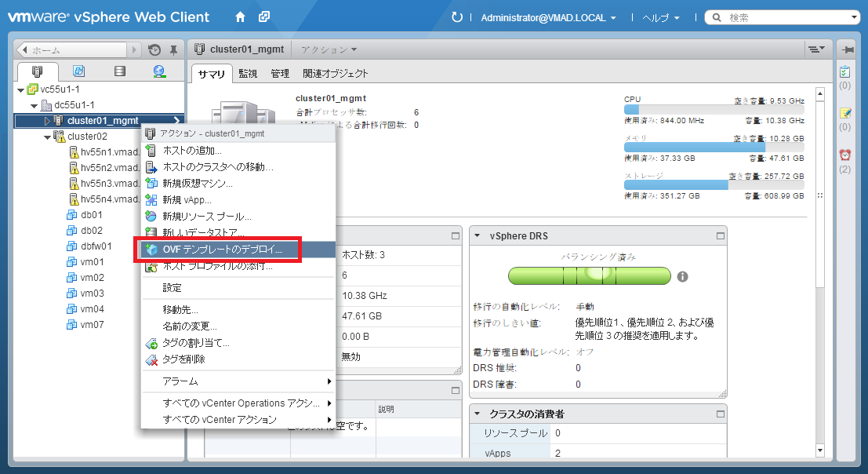Expand アラーム submenu
The width and height of the screenshot is (868, 474).
tap(238, 381)
